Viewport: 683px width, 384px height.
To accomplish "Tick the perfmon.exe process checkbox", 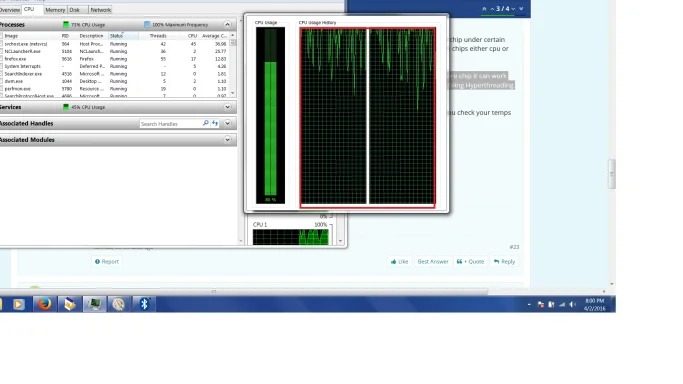I will tap(1, 89).
